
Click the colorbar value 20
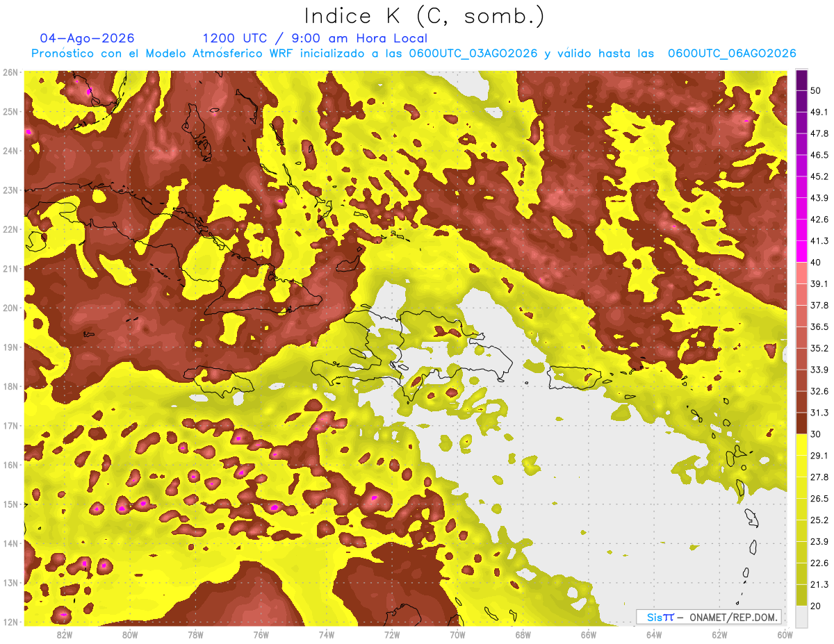pyautogui.click(x=816, y=606)
